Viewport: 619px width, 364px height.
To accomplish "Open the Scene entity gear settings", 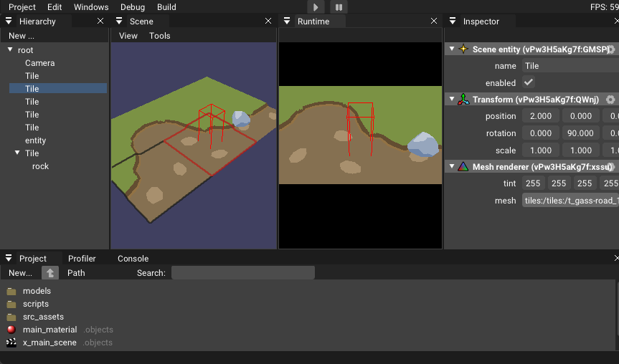I will point(611,49).
